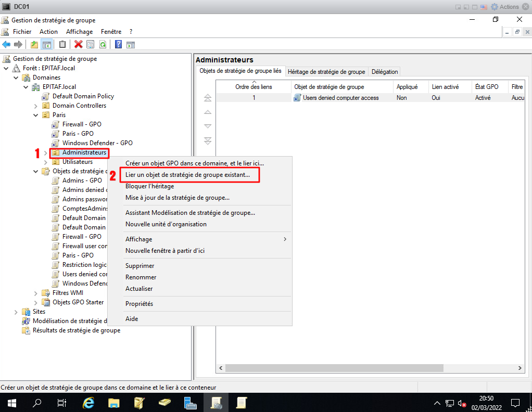Screen dimensions: 532x412
Task: Click the Up one level folder icon
Action: [34, 45]
